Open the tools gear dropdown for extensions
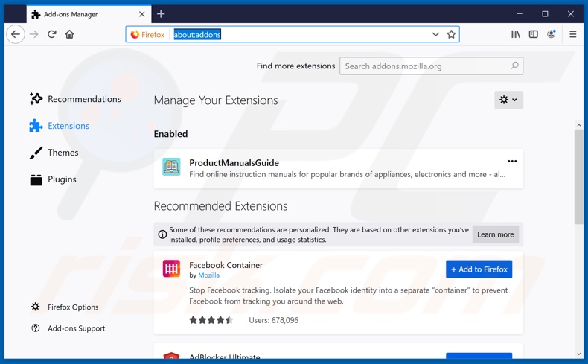588x364 pixels. point(508,100)
